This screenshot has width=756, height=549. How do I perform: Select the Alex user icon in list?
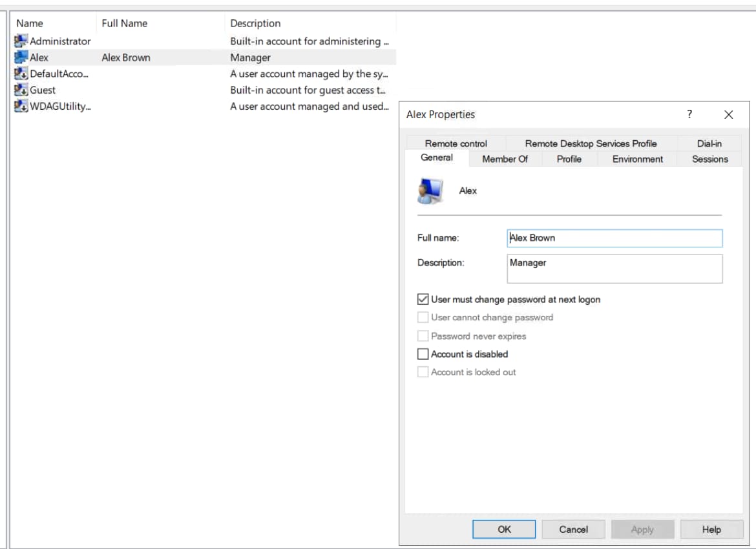pos(21,57)
